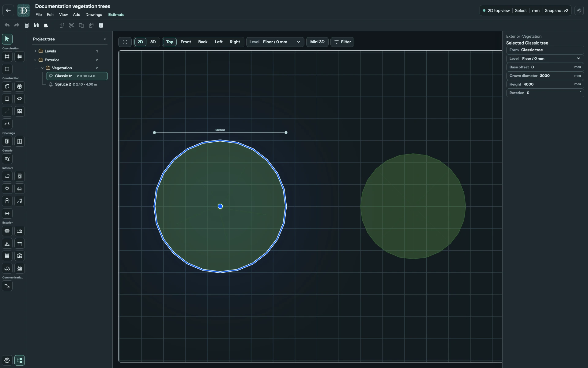Image resolution: width=588 pixels, height=368 pixels.
Task: Click the redo arrow icon
Action: [x=17, y=25]
